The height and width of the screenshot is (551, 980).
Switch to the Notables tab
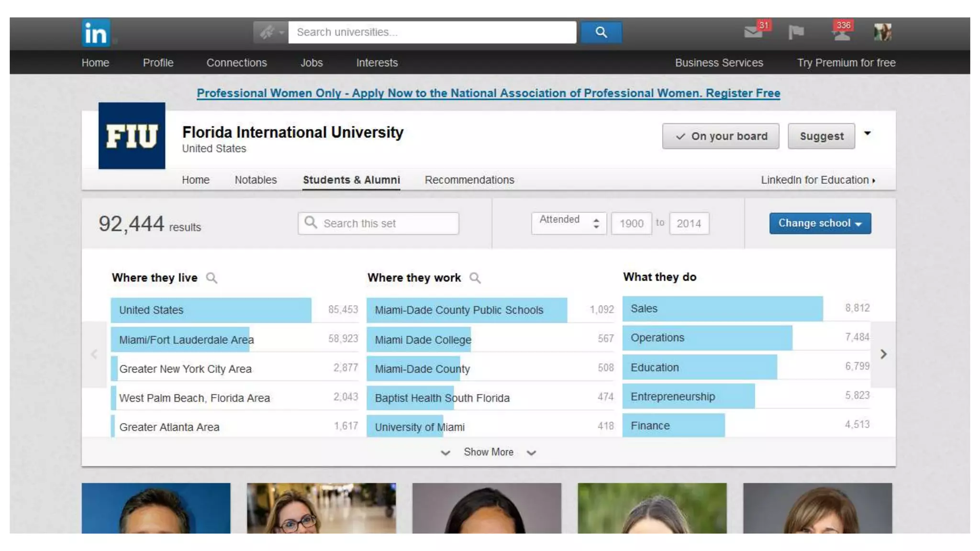click(x=256, y=180)
